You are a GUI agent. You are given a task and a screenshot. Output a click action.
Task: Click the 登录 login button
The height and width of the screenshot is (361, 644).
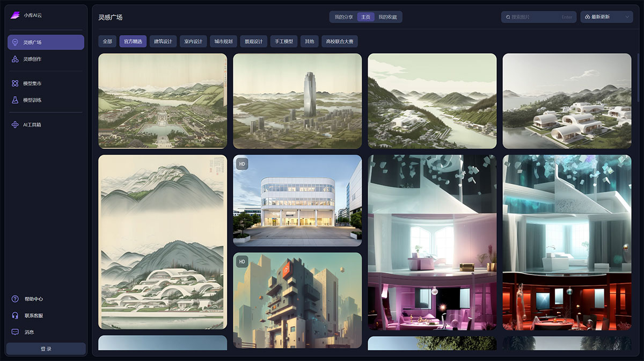tap(46, 349)
